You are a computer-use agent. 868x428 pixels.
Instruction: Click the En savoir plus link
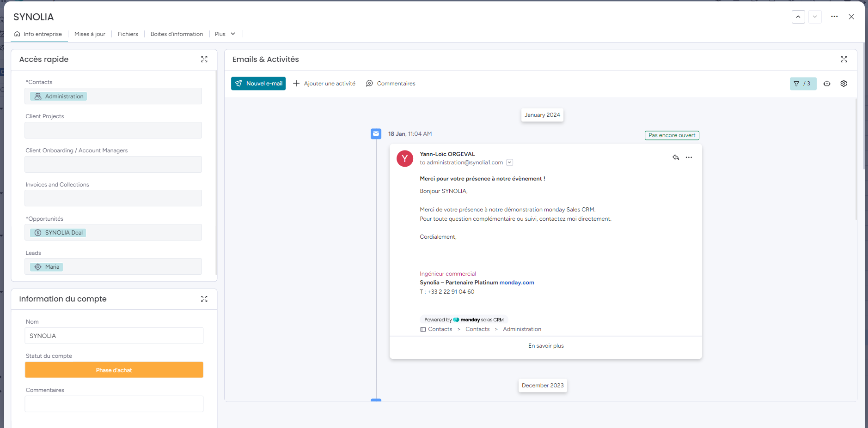coord(546,346)
